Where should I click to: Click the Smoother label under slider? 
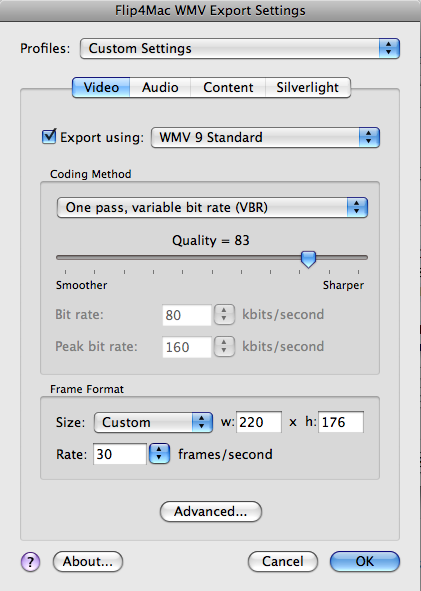[81, 285]
